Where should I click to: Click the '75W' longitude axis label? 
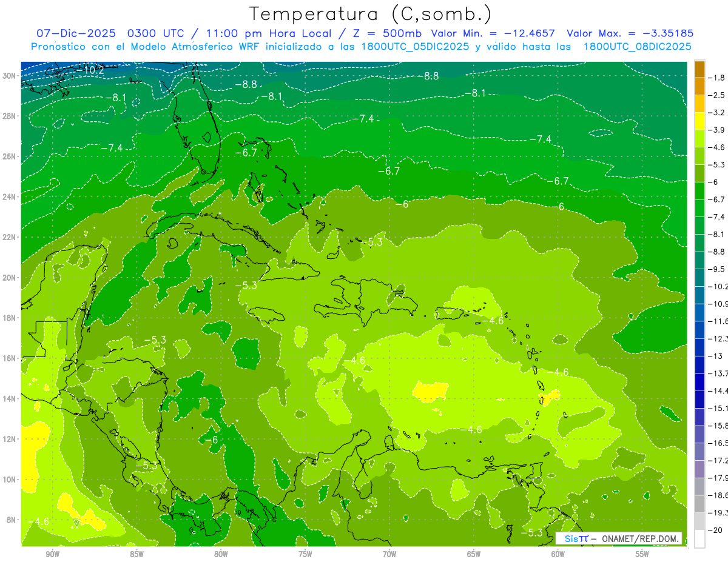305,554
